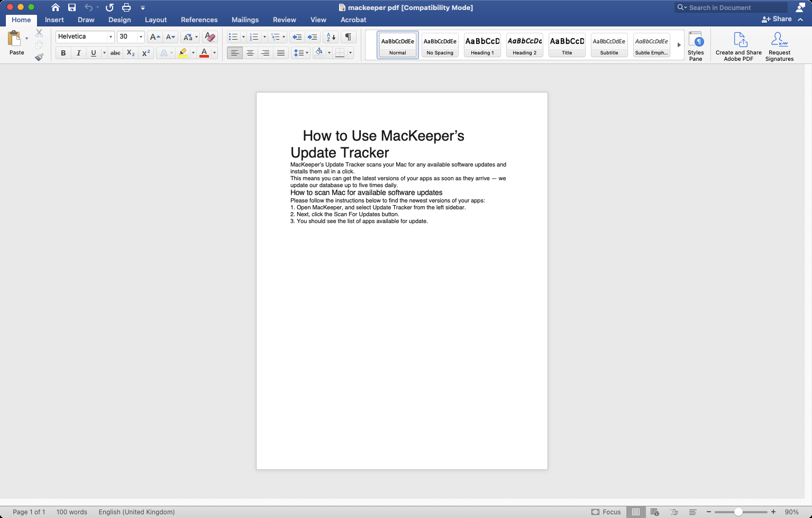Viewport: 812px width, 518px height.
Task: Toggle italic formatting
Action: click(x=78, y=53)
